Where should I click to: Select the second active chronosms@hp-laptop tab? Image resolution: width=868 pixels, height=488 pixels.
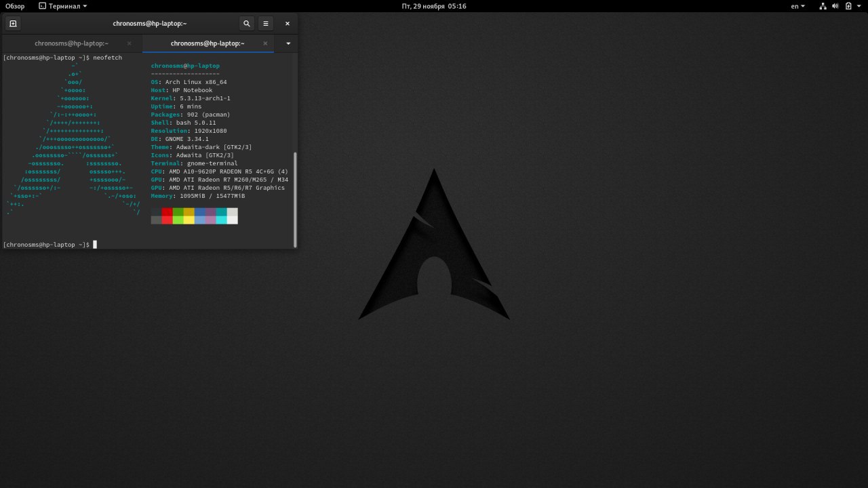pos(208,43)
